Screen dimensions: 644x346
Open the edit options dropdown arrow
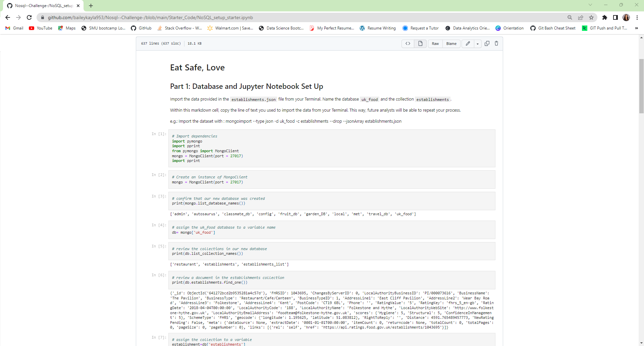pyautogui.click(x=478, y=44)
